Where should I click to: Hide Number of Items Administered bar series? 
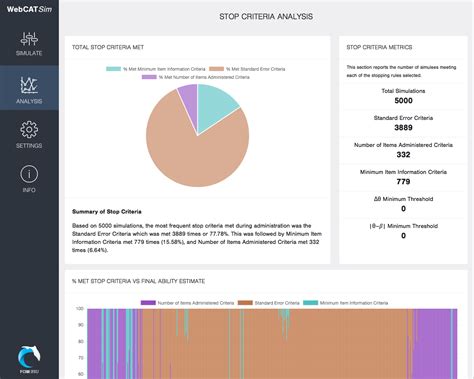tap(187, 303)
